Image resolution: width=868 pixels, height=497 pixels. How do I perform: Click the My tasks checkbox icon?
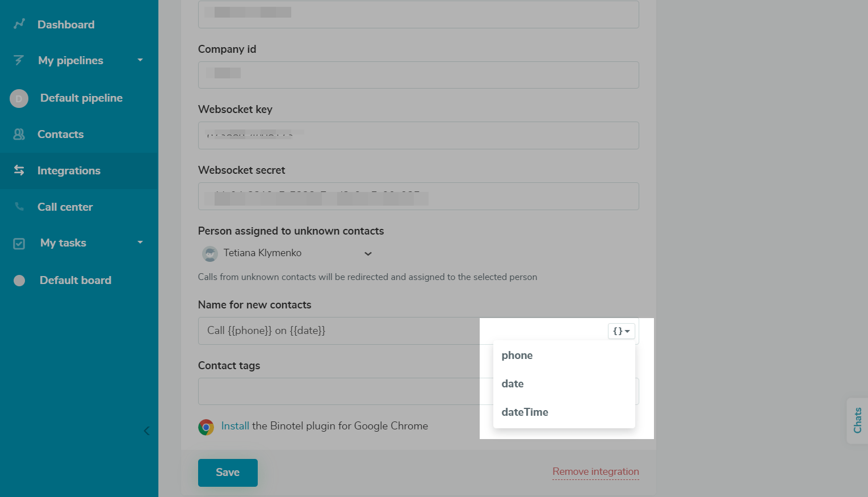(x=19, y=243)
